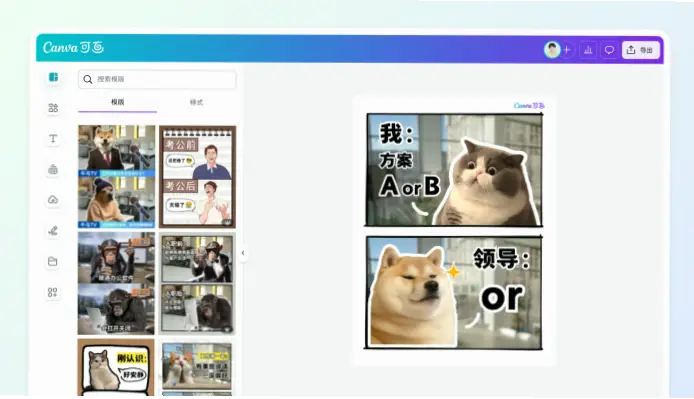
Task: Select the Draw tool sidebar icon
Action: (53, 231)
